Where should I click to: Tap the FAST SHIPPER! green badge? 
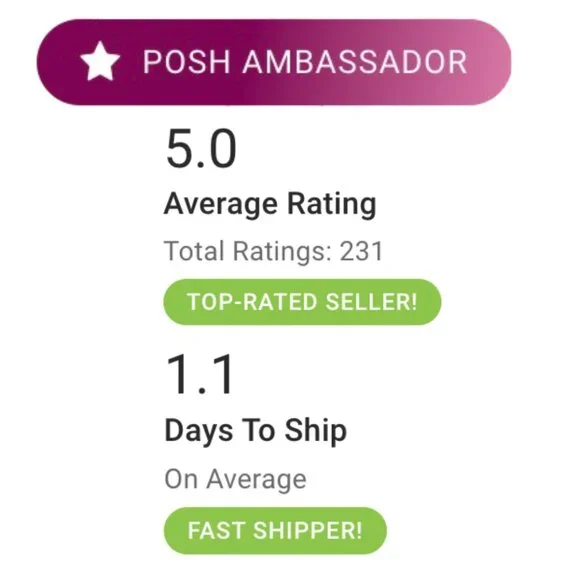(275, 531)
